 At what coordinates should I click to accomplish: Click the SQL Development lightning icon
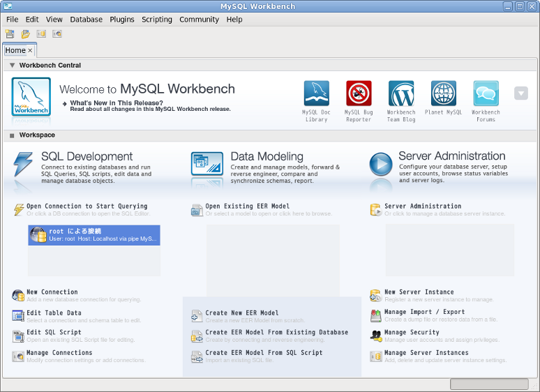[x=23, y=164]
